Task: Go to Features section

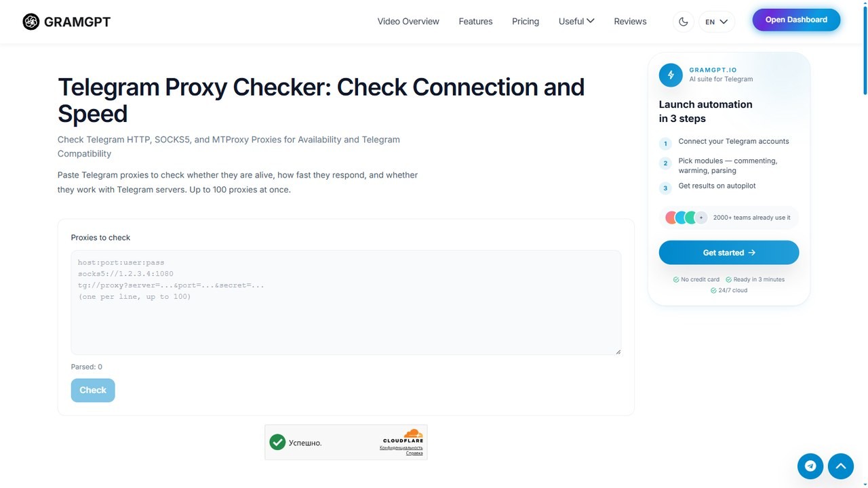Action: click(475, 21)
